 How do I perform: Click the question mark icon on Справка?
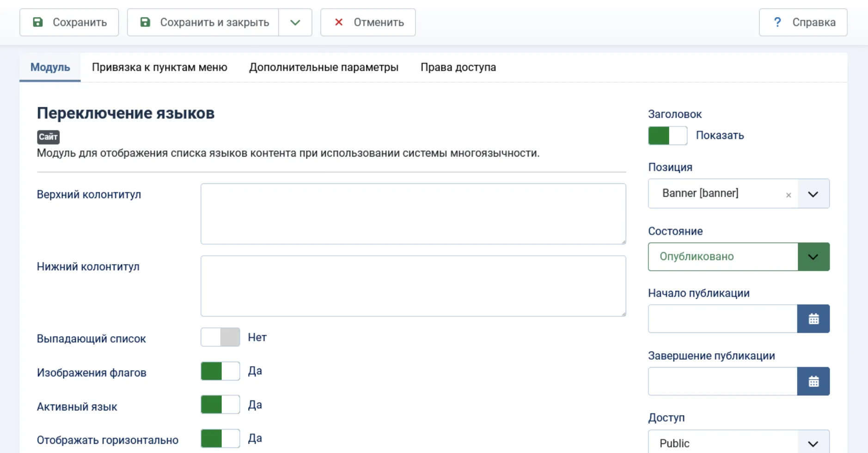(777, 22)
